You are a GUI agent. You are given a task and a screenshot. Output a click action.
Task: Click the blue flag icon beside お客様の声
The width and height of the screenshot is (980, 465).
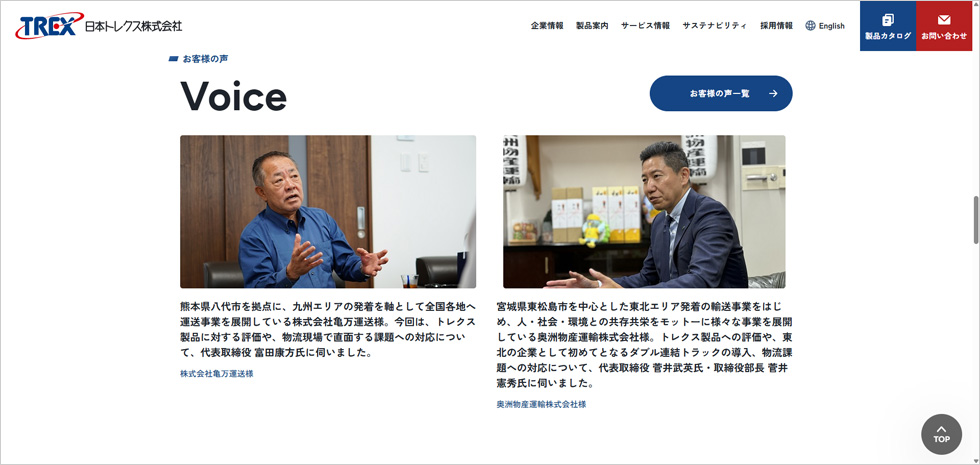[x=174, y=59]
